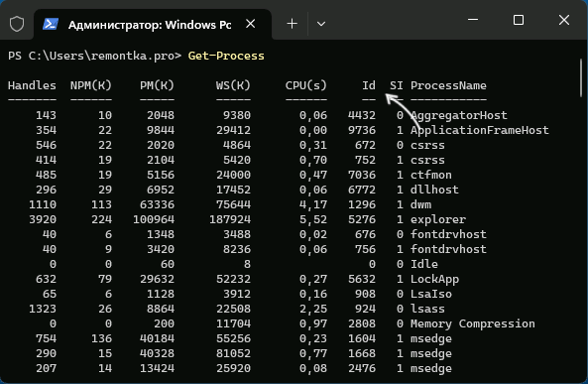Click the vertical scrollbar thumb
This screenshot has height=384, width=588.
click(x=581, y=77)
